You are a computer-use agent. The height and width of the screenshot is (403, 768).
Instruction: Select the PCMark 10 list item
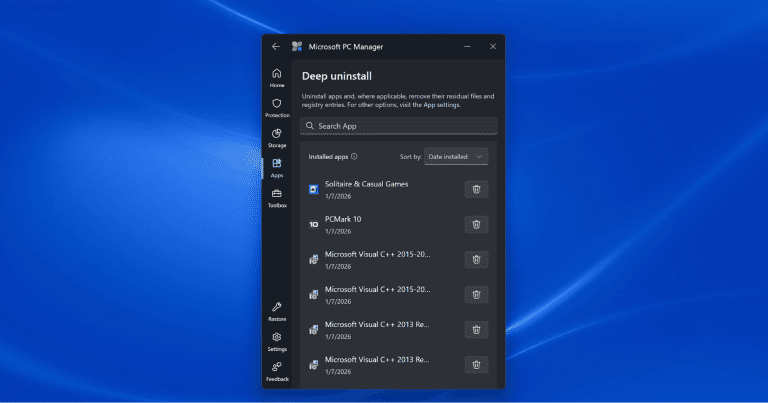pos(380,224)
